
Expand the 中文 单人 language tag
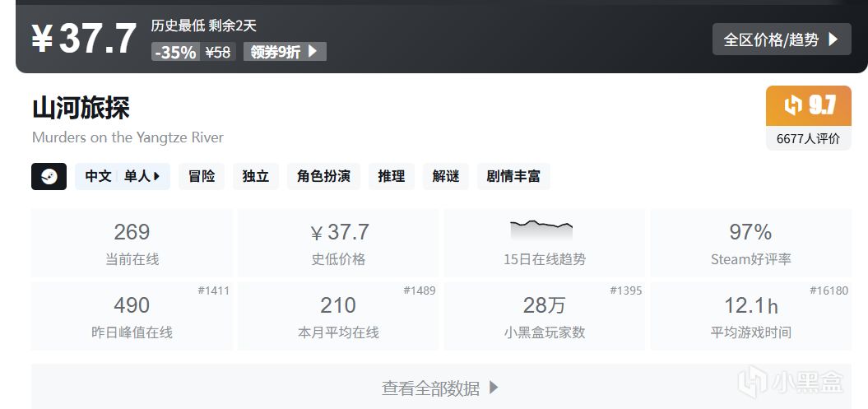pos(123,177)
